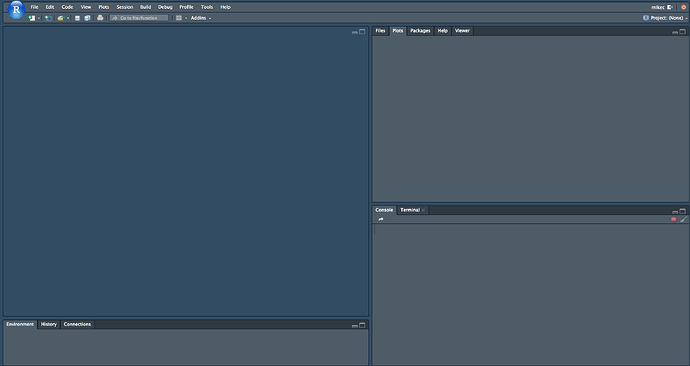Click the console working directory arrow icon

click(381, 219)
